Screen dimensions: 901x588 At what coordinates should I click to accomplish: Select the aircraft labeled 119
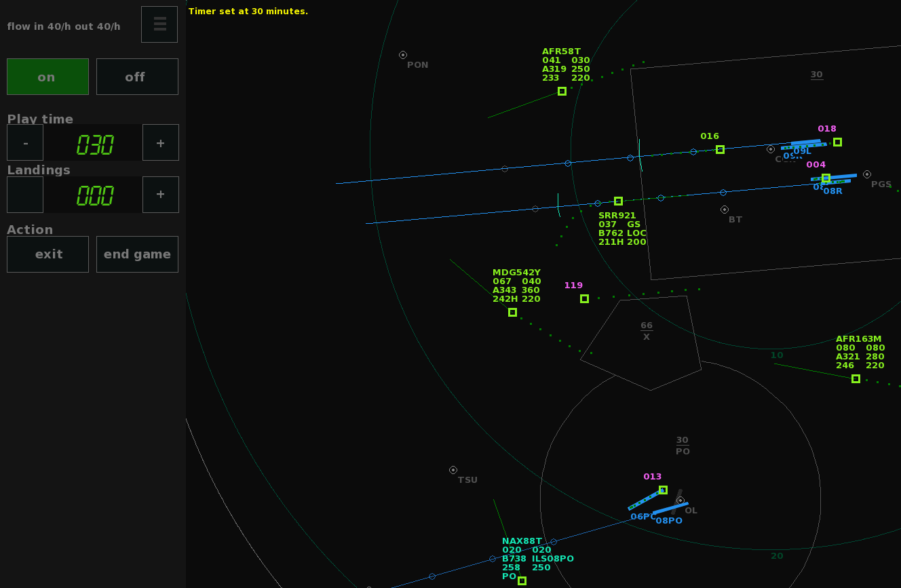click(584, 299)
